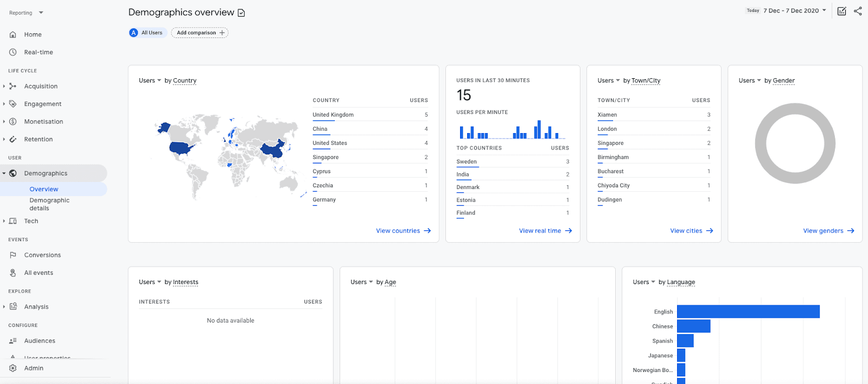Viewport: 868px width, 384px height.
Task: Click the Admin gear icon
Action: tap(13, 368)
